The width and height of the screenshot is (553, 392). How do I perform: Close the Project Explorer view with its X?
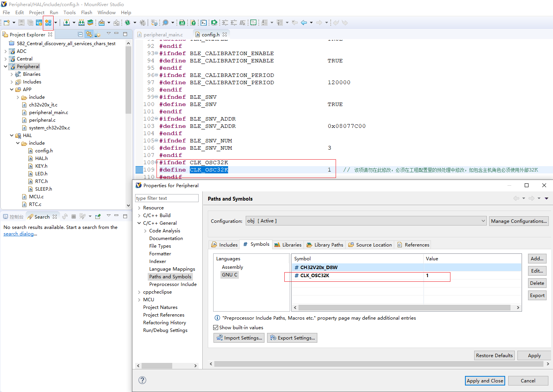click(x=50, y=34)
